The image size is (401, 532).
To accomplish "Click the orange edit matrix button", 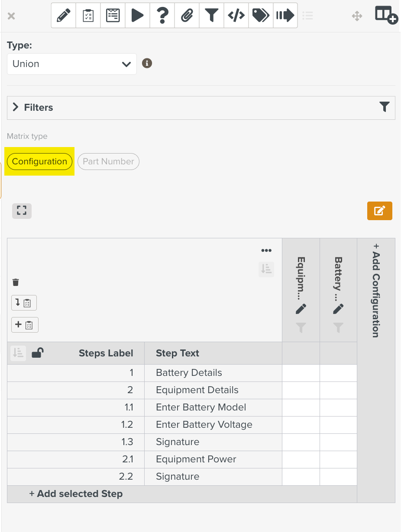I will click(x=379, y=211).
